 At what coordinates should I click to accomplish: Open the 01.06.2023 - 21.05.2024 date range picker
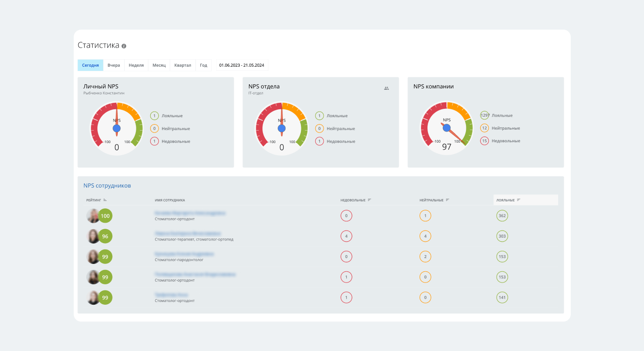click(242, 65)
